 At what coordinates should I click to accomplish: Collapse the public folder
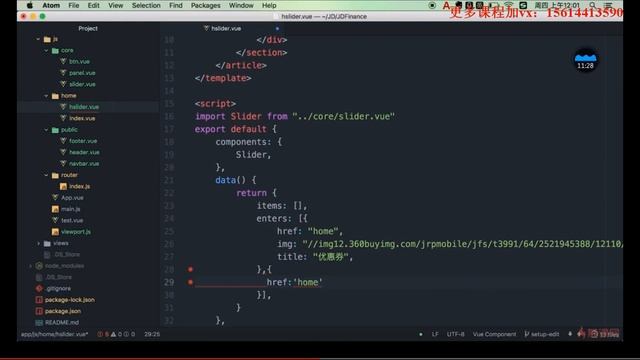pyautogui.click(x=46, y=130)
